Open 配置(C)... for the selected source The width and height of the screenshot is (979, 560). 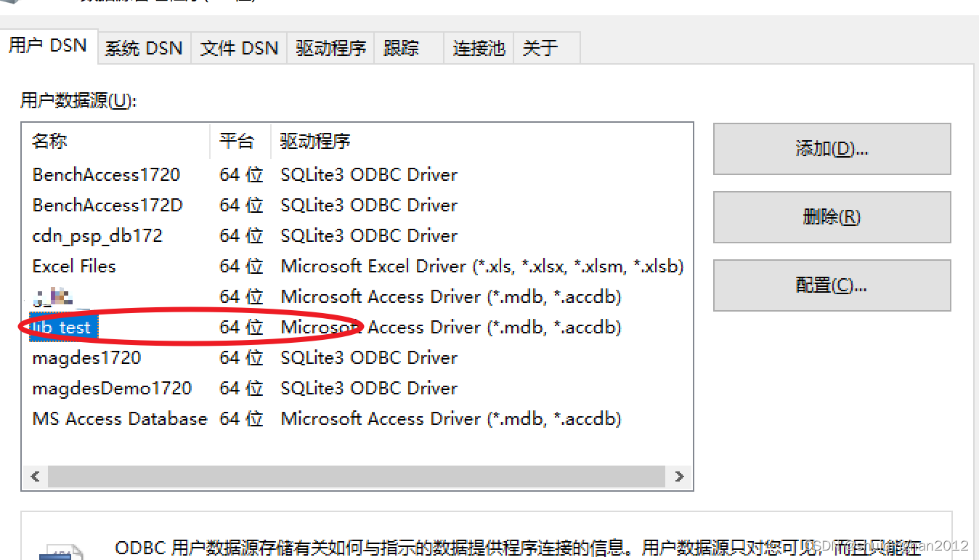point(832,285)
